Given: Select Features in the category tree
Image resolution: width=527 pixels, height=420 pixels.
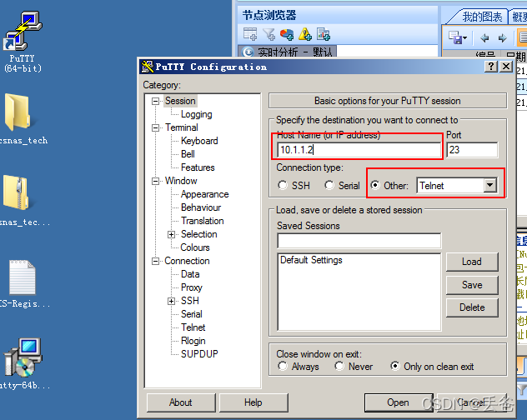Looking at the screenshot, I should click(198, 167).
